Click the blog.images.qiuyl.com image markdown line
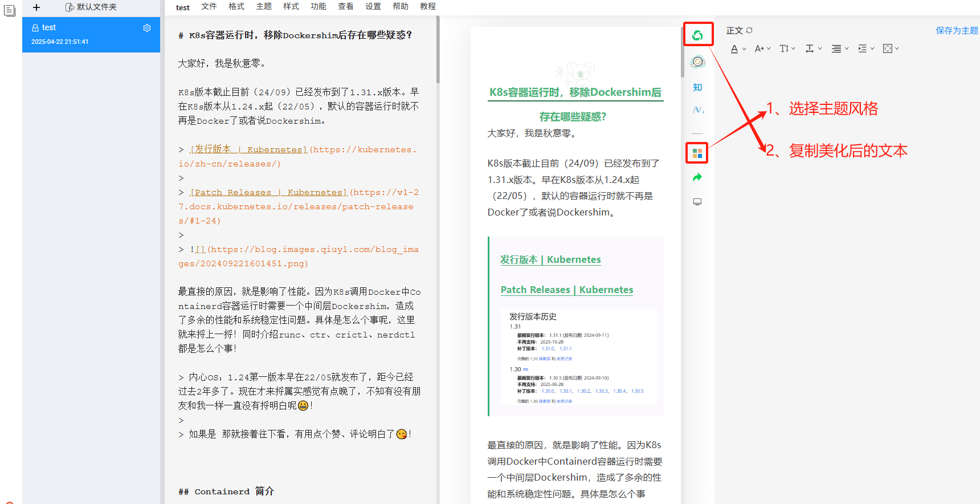 pyautogui.click(x=299, y=257)
